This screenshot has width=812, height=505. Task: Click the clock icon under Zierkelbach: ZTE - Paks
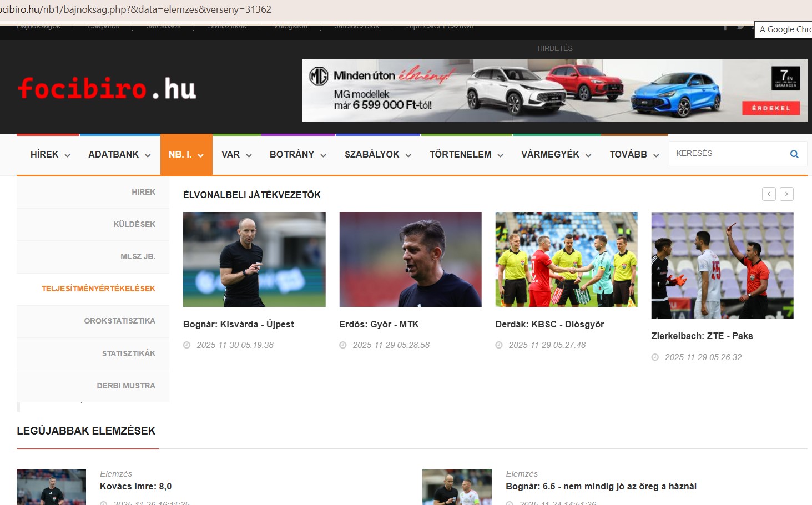point(655,357)
